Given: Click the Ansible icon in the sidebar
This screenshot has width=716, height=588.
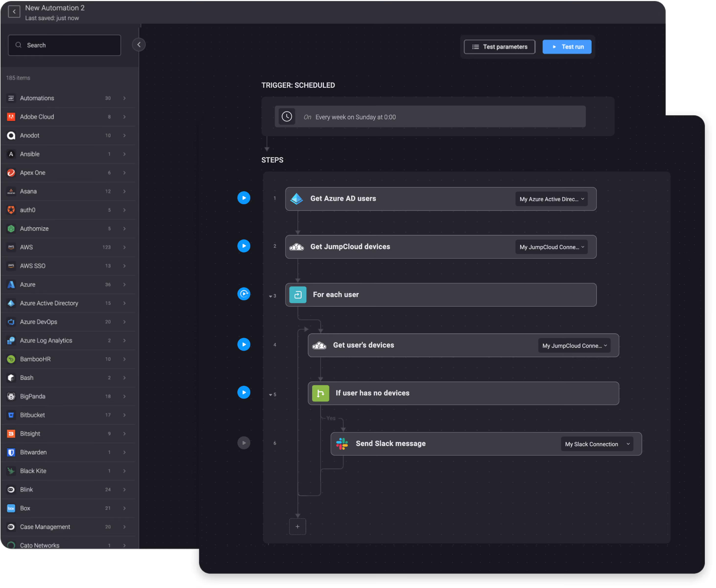Looking at the screenshot, I should tap(11, 154).
